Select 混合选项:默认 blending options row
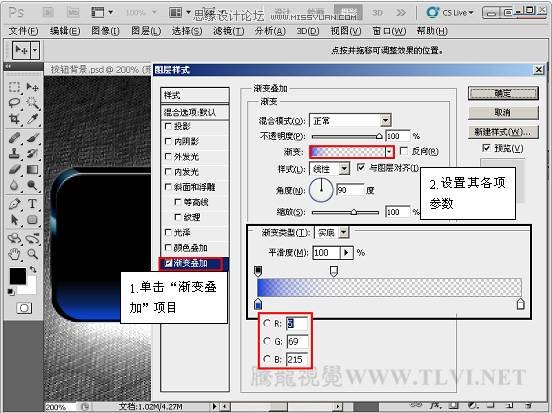The height and width of the screenshot is (413, 552). 195,112
